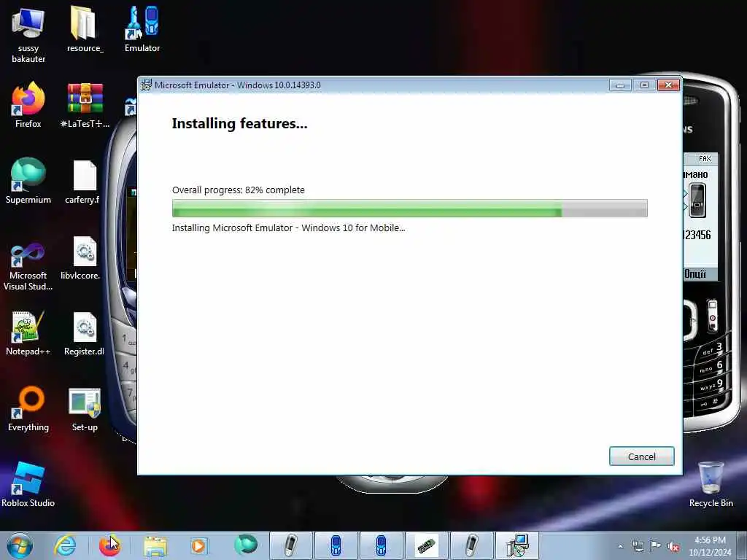
Task: Minimize the Microsoft Emulator installer window
Action: coord(620,85)
